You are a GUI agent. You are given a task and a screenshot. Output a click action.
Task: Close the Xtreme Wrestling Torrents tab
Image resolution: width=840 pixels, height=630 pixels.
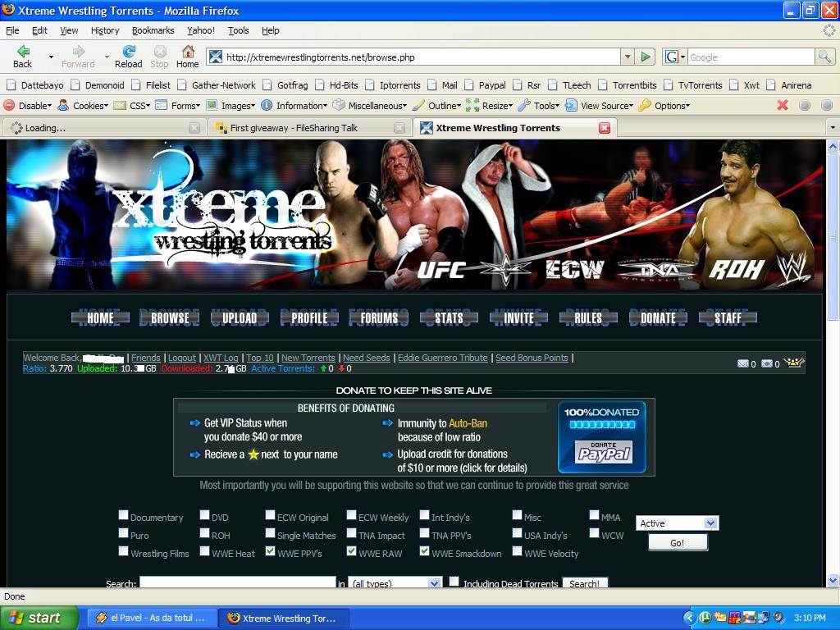coord(605,128)
